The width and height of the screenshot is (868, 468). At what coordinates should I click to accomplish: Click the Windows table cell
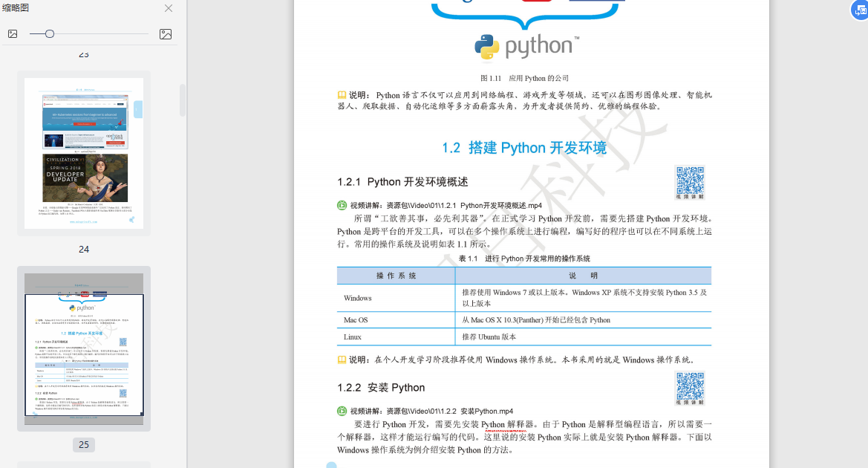click(396, 298)
